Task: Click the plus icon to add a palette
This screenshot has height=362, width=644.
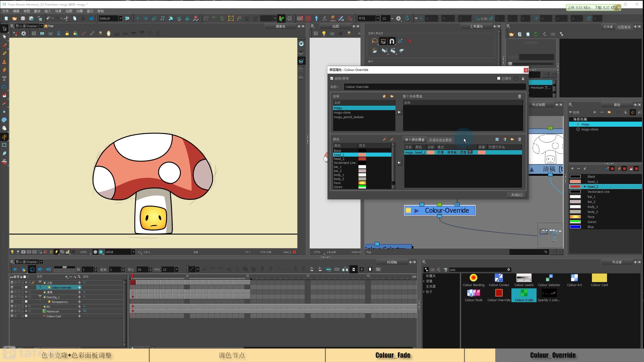Action: (x=594, y=112)
